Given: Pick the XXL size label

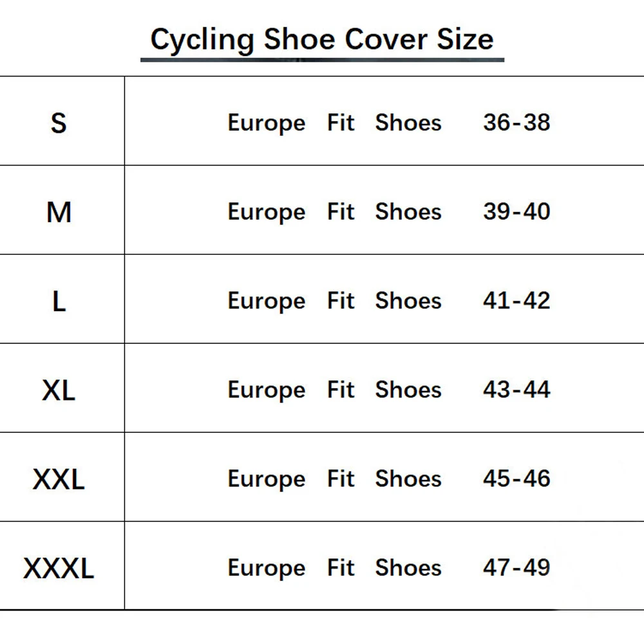Looking at the screenshot, I should [x=59, y=479].
